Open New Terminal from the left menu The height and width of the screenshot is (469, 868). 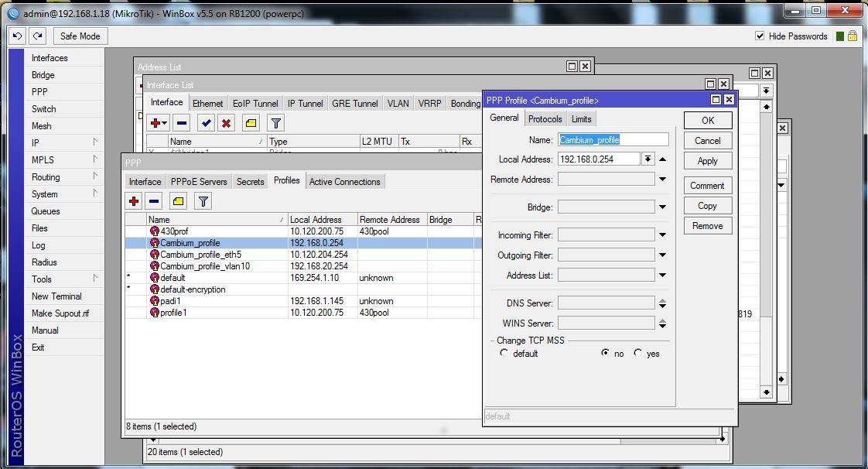click(x=56, y=296)
